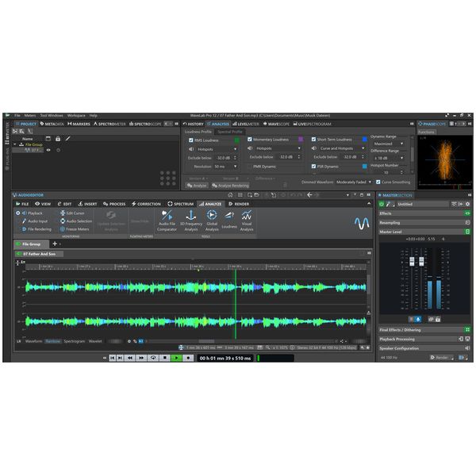Viewport: 476px width, 476px height.
Task: Open Curve and Hotspots dropdown
Action: pyautogui.click(x=342, y=148)
